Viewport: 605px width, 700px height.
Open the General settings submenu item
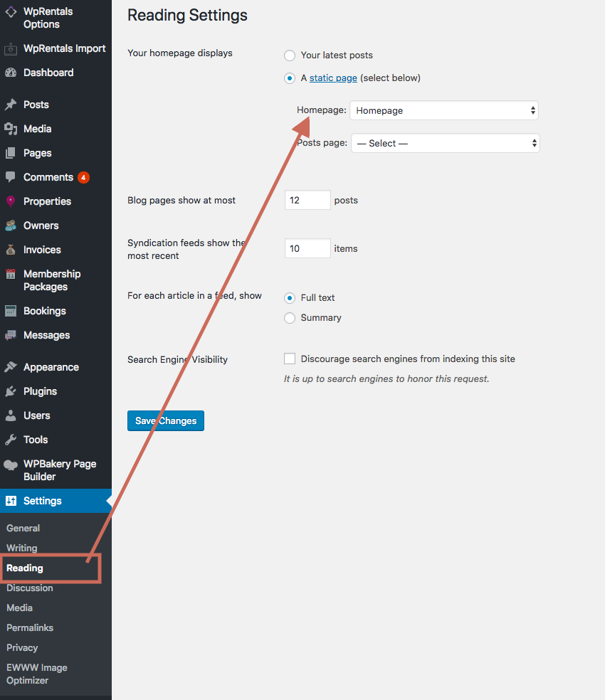pyautogui.click(x=23, y=528)
